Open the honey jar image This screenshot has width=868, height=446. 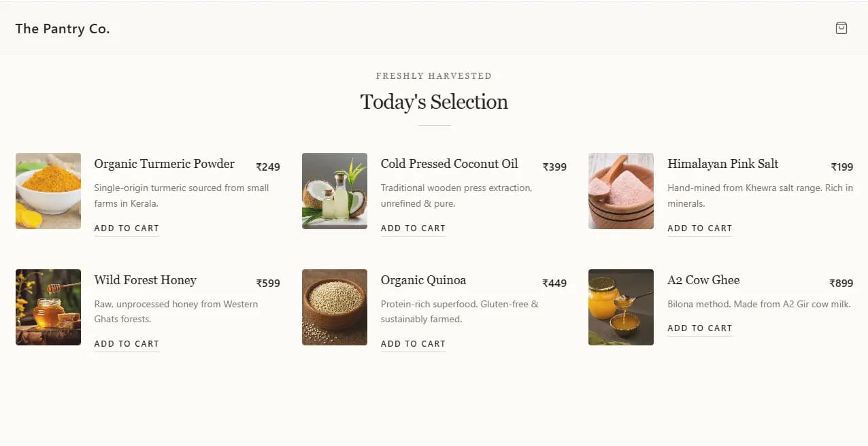48,307
